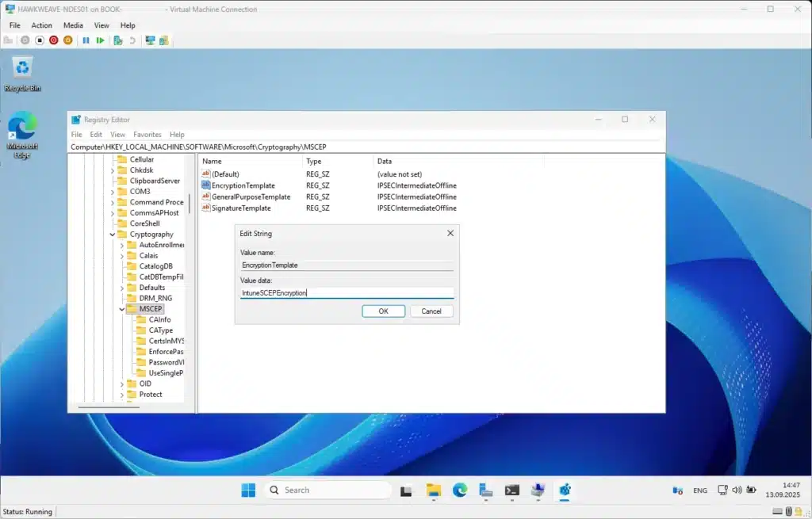Cancel the Edit String dialog

431,311
